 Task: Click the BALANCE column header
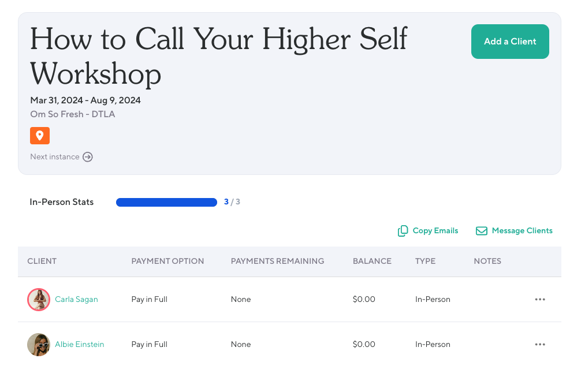click(372, 261)
